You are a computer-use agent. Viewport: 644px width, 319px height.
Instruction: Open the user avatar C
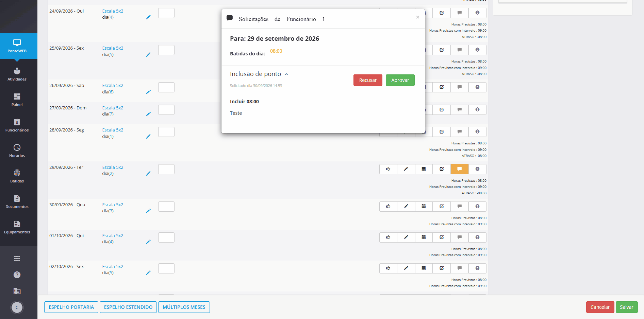(x=17, y=307)
